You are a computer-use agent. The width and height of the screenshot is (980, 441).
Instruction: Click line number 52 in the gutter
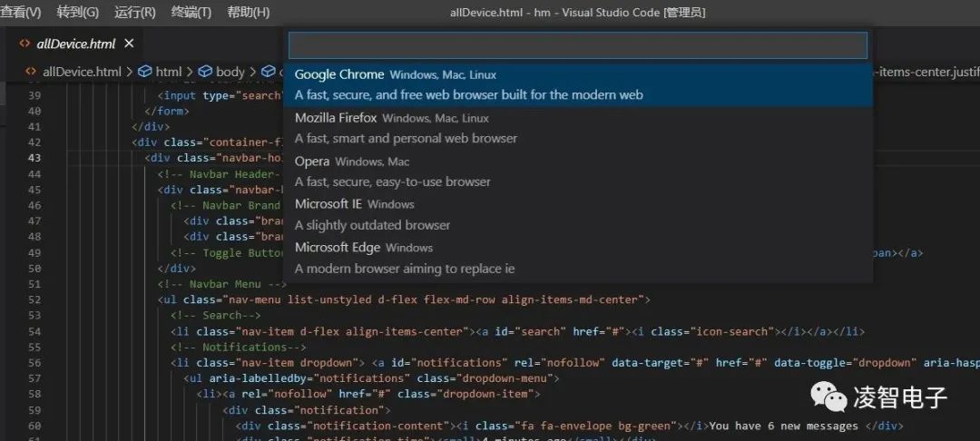(34, 299)
